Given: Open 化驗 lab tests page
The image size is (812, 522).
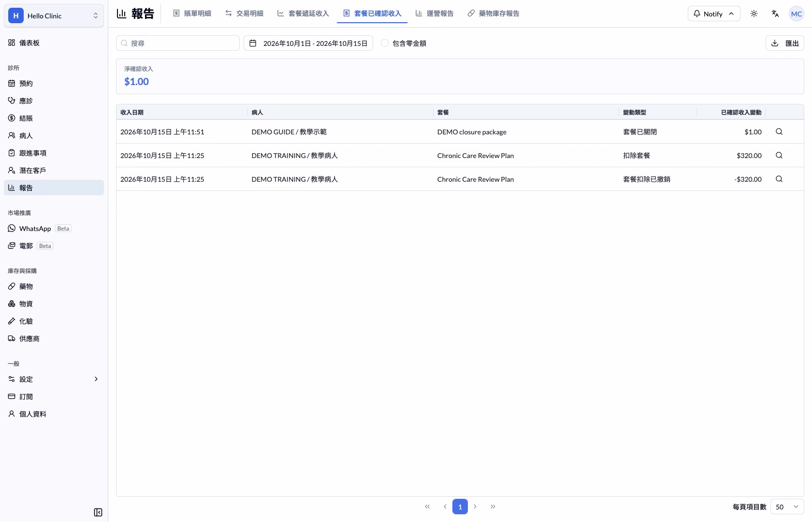Looking at the screenshot, I should 54,321.
